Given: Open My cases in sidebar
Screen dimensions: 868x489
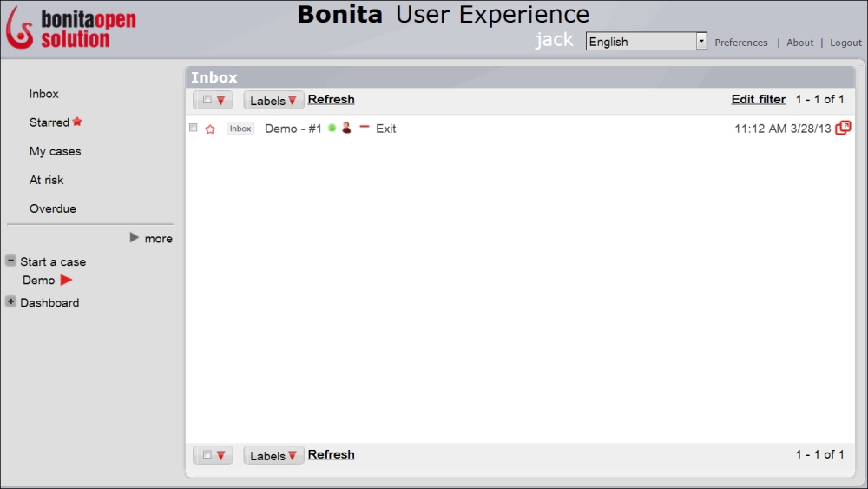Looking at the screenshot, I should click(55, 151).
